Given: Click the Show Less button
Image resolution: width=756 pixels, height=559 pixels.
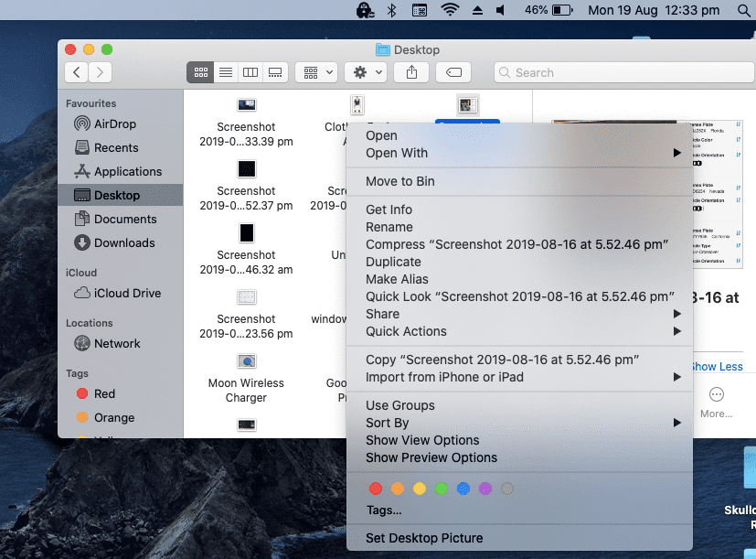Looking at the screenshot, I should 716,366.
